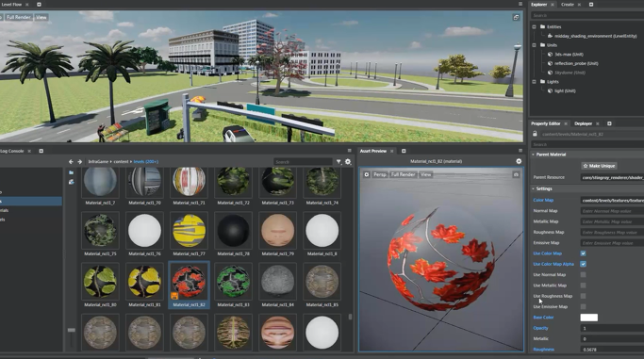This screenshot has width=644, height=359.
Task: Edit the Opacity value field
Action: [612, 328]
